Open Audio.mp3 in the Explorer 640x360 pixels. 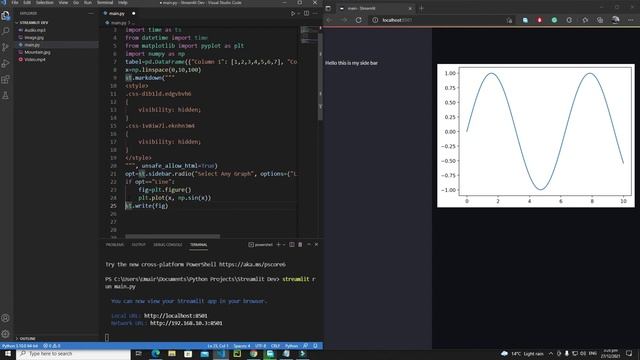35,30
